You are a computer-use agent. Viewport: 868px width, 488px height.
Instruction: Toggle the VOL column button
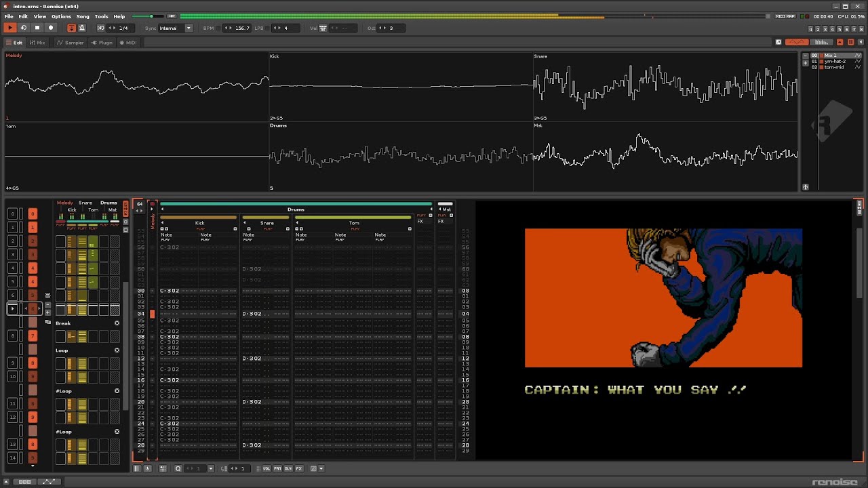(x=267, y=468)
